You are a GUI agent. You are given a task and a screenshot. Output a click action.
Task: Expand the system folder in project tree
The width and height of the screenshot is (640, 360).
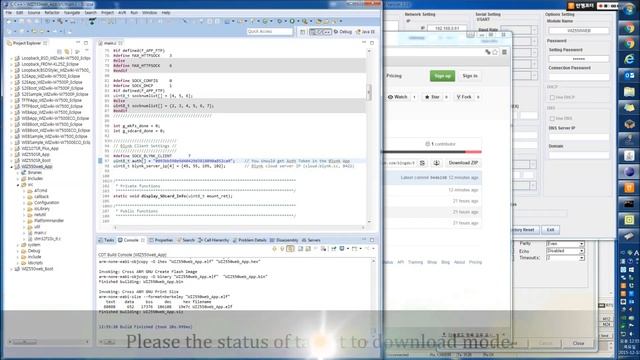pyautogui.click(x=18, y=245)
